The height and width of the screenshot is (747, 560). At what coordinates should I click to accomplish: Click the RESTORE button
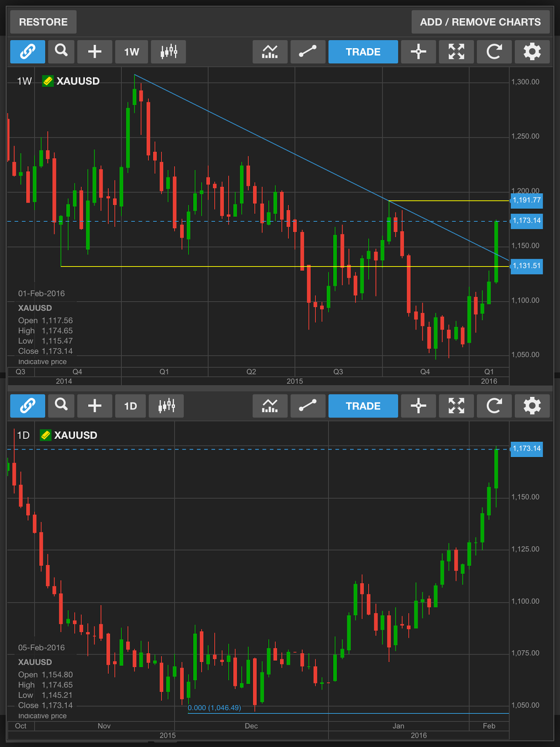point(43,22)
